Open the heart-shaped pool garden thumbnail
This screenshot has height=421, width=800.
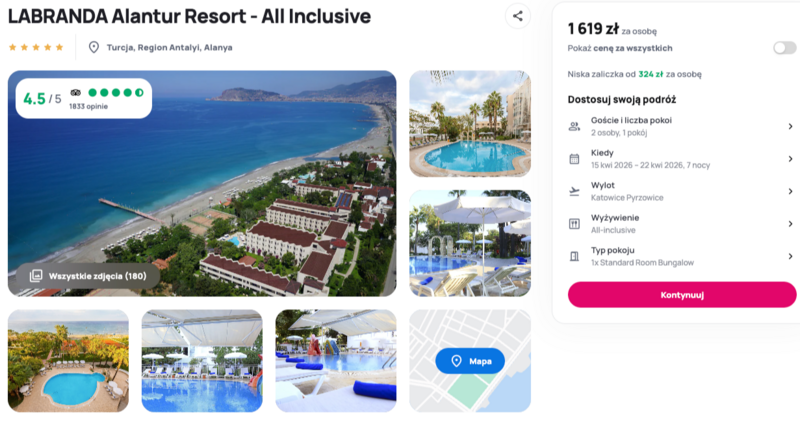68,360
